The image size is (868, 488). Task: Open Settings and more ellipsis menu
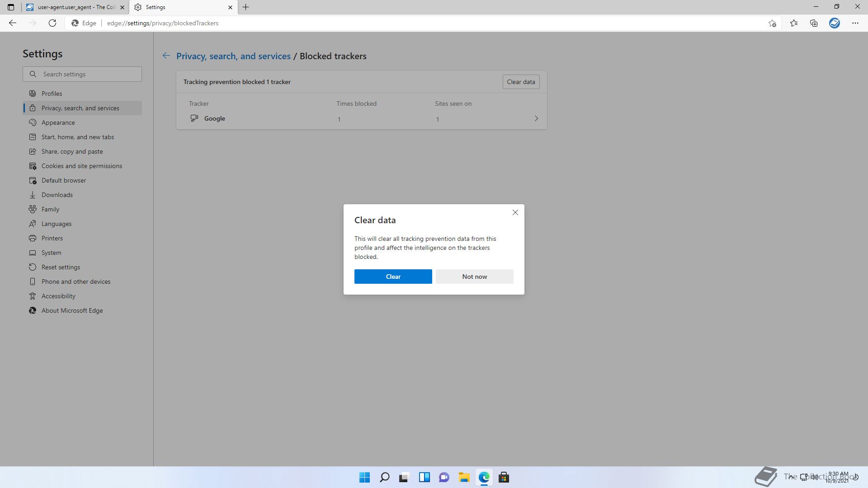click(x=855, y=23)
